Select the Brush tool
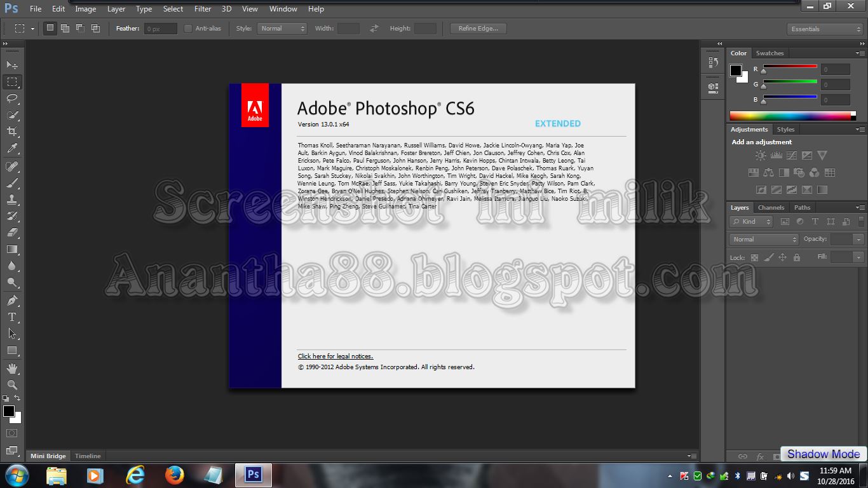Image resolution: width=868 pixels, height=488 pixels. point(12,183)
